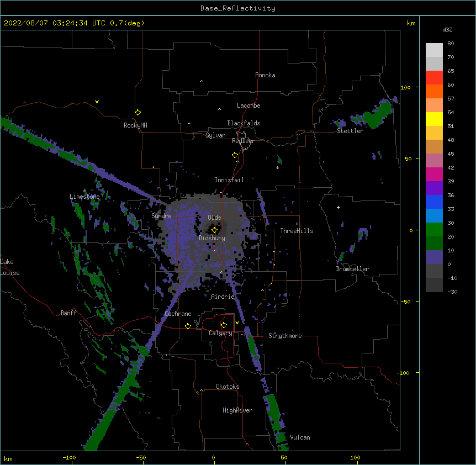Click the green swatch for 20-30 dBZ
This screenshot has height=465, width=476.
point(434,230)
